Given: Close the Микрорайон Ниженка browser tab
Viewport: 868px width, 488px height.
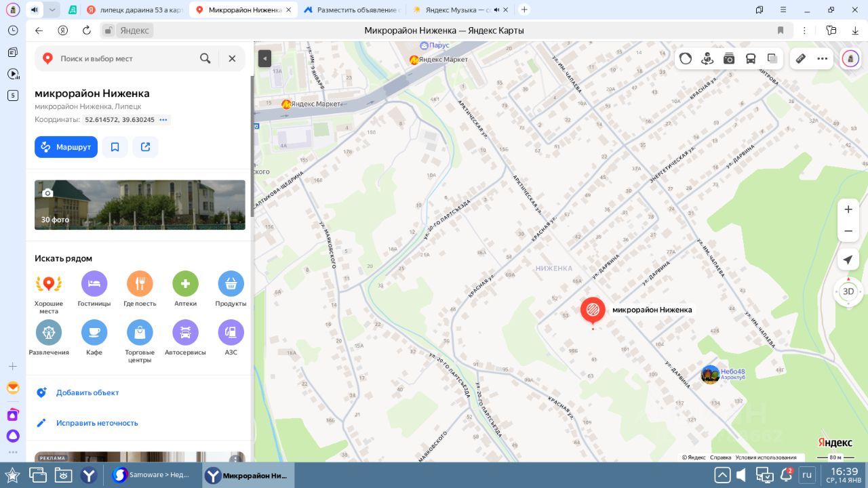Looking at the screenshot, I should coord(288,10).
